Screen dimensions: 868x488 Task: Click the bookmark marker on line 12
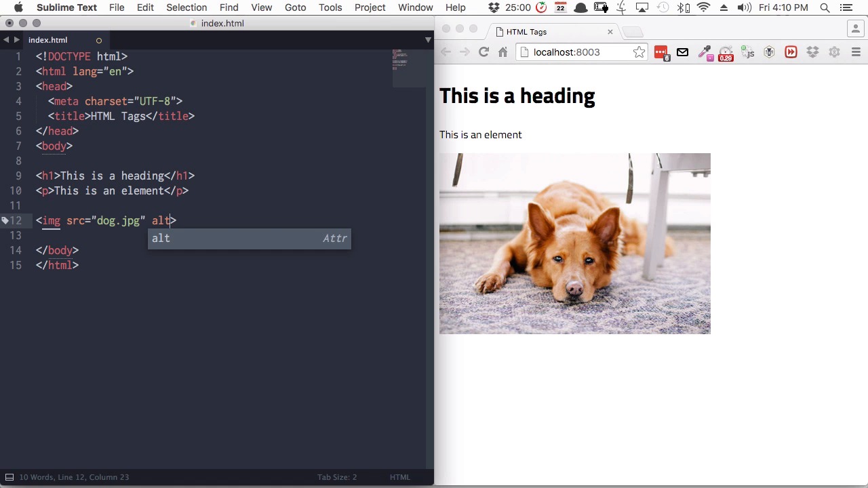point(5,220)
